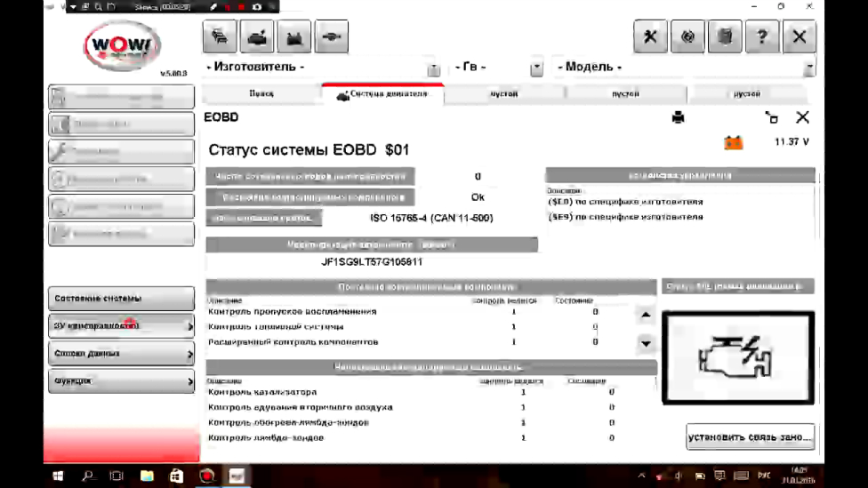This screenshot has height=488, width=868.
Task: Click the orange battery voltage icon
Action: point(734,143)
